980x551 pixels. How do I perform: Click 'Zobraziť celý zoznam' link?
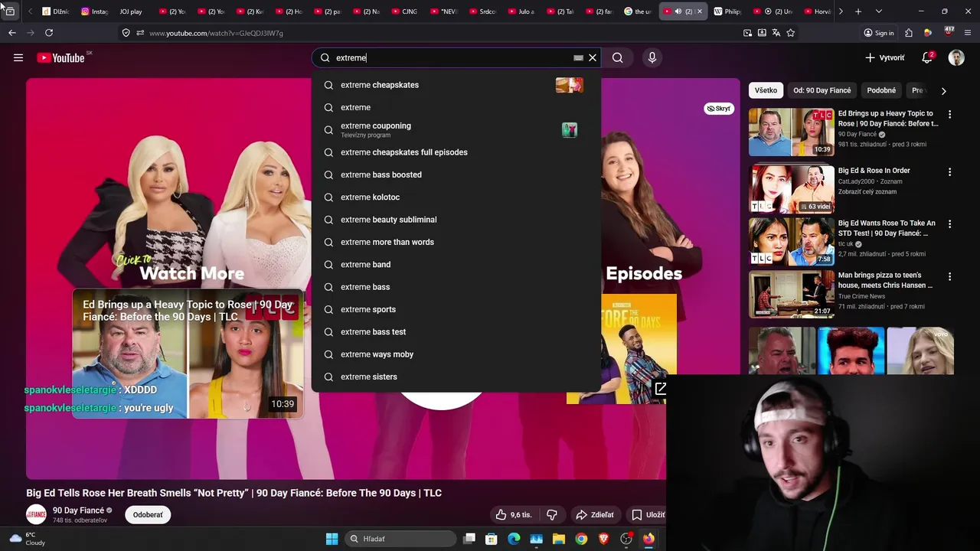(867, 192)
